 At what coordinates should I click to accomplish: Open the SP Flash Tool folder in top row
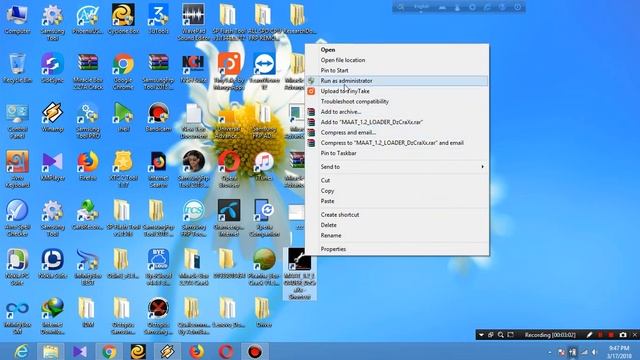click(x=229, y=22)
